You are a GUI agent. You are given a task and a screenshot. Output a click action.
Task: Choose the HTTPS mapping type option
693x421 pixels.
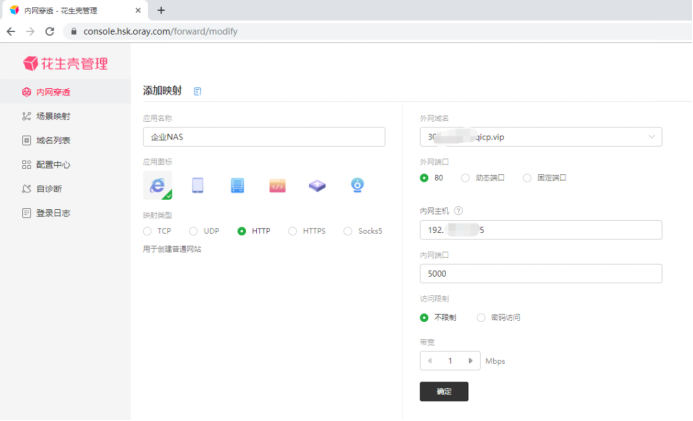pyautogui.click(x=293, y=231)
